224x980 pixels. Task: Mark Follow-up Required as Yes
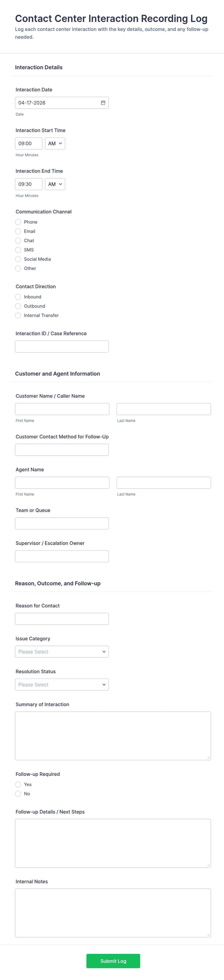tap(18, 784)
